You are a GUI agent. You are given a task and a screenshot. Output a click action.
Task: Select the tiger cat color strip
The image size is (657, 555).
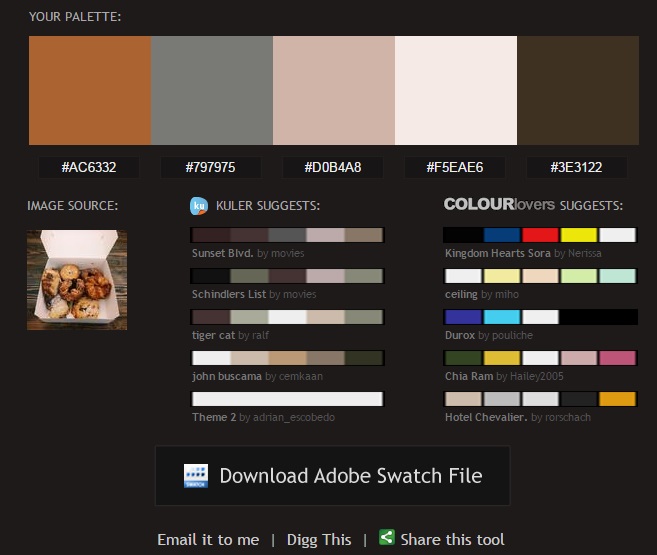point(287,316)
